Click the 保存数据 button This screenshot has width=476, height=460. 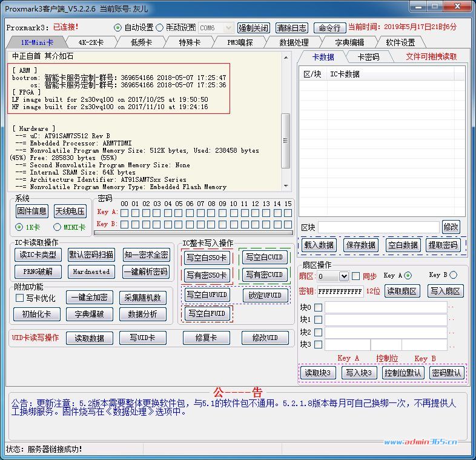point(361,245)
